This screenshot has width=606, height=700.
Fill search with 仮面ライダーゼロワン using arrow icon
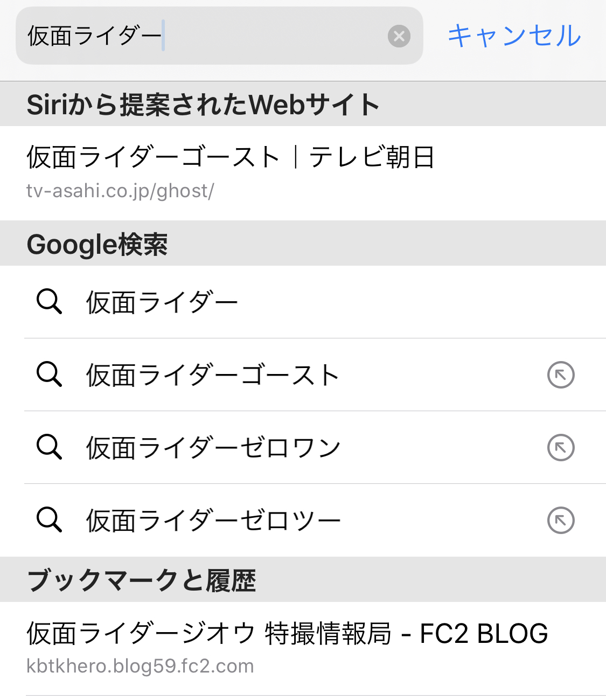(x=561, y=447)
